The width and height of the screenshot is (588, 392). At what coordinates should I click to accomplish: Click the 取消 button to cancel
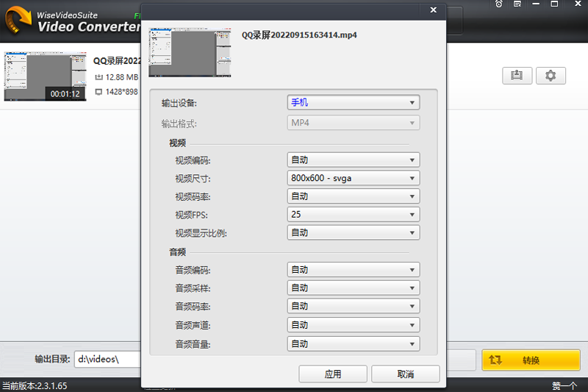pyautogui.click(x=405, y=374)
